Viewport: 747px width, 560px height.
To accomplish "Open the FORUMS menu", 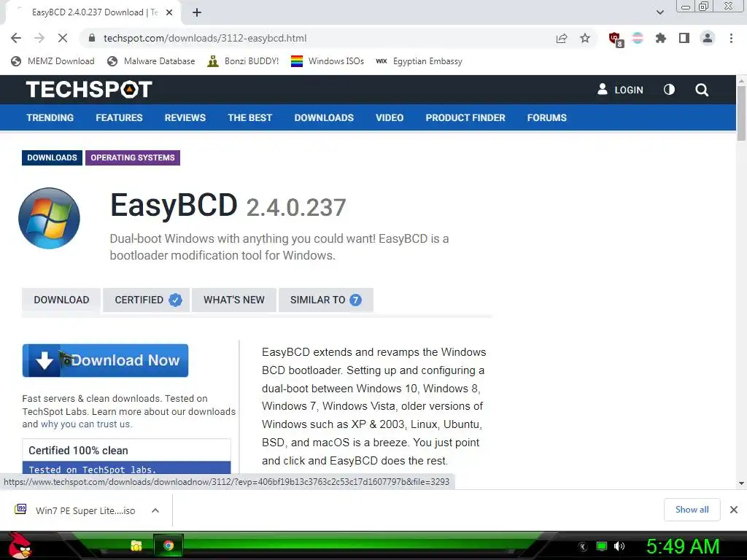I will click(x=547, y=117).
